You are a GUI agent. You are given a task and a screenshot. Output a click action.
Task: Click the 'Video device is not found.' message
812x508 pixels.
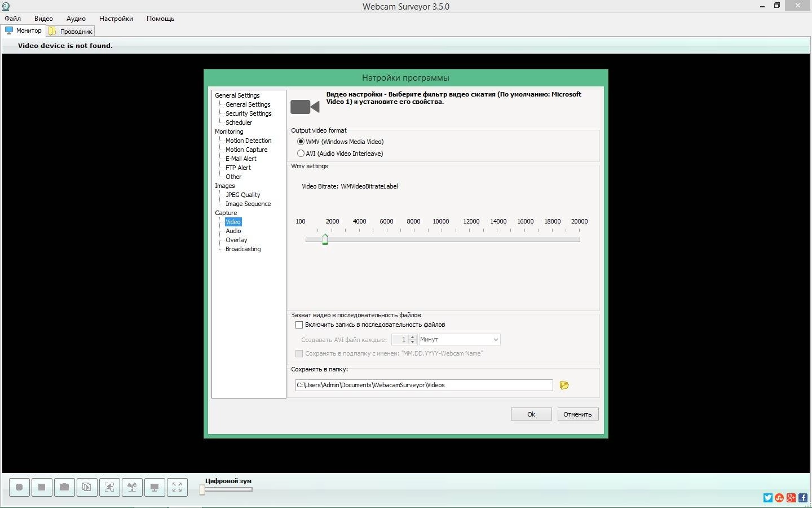point(65,46)
